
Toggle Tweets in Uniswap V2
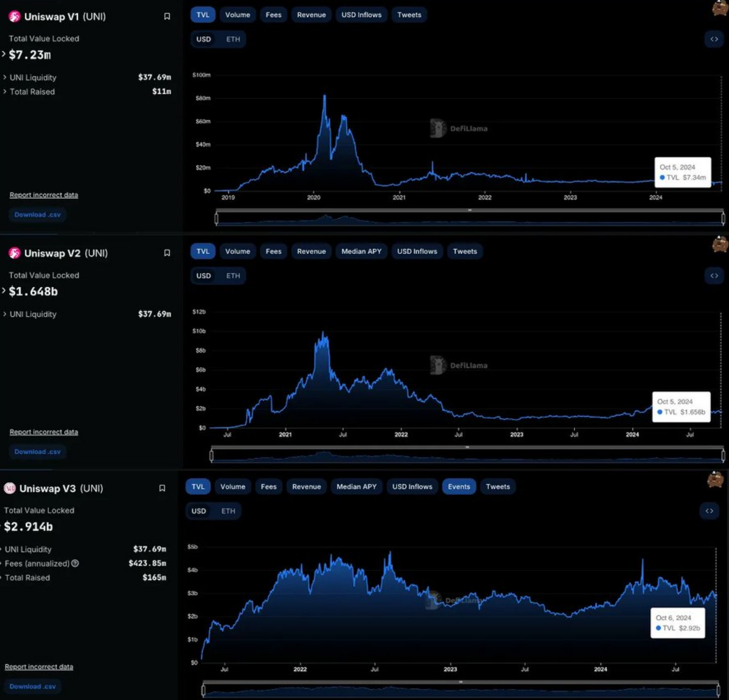click(465, 252)
